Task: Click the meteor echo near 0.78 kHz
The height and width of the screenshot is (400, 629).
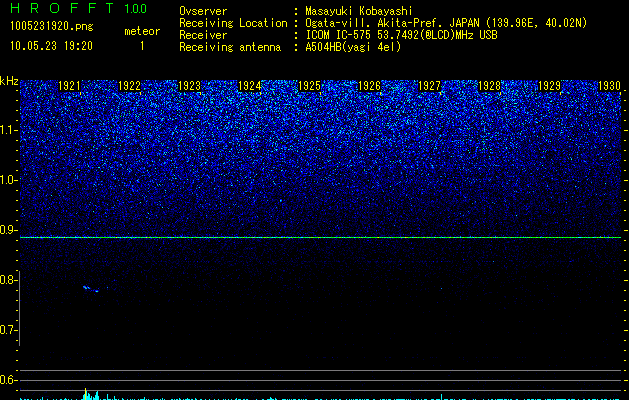Action: click(x=91, y=289)
